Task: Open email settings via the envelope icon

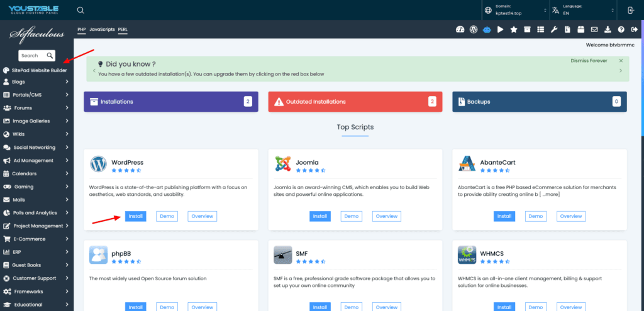Action: tap(594, 30)
